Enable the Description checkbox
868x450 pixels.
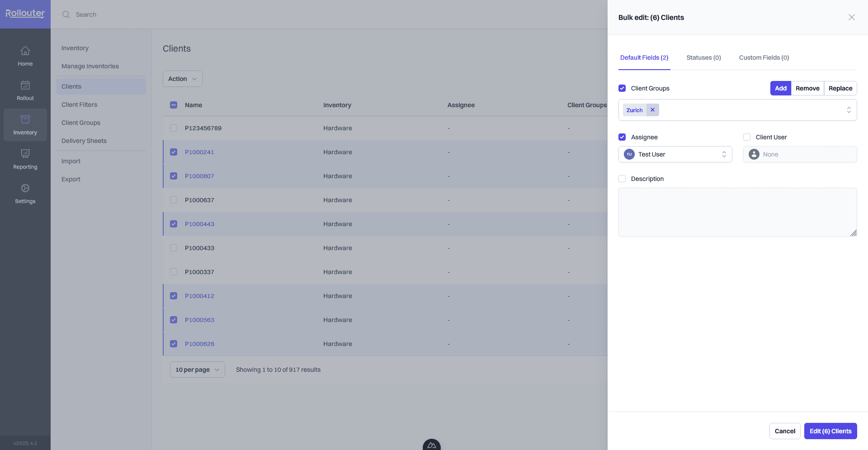(622, 179)
